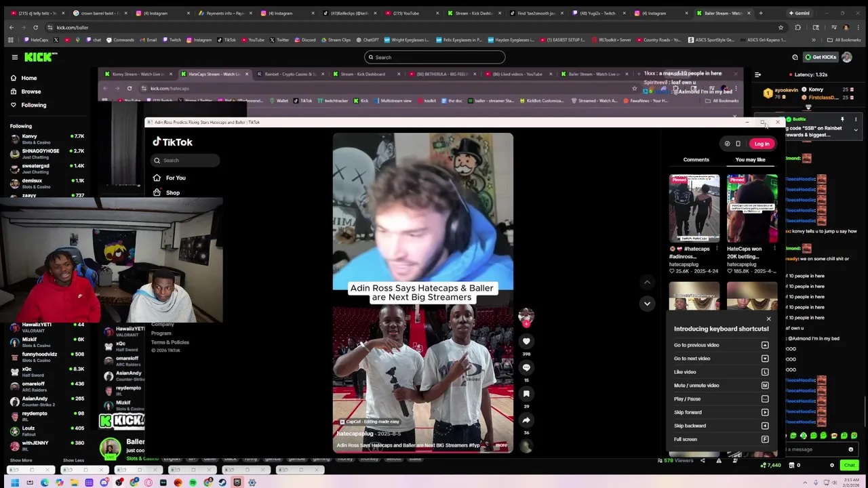Bookmark the TikTok video
The height and width of the screenshot is (488, 868).
[x=526, y=394]
